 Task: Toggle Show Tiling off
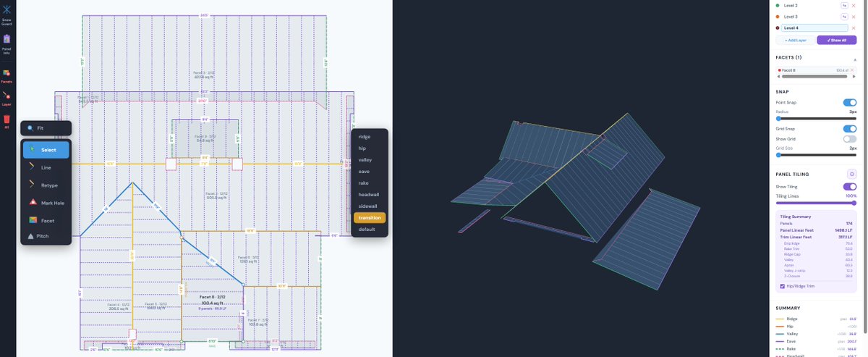850,187
